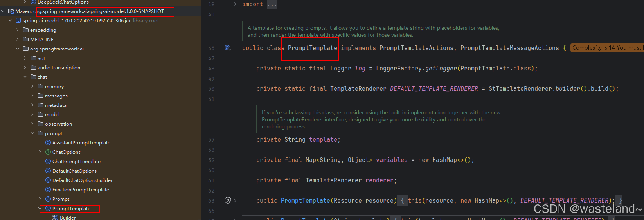This screenshot has width=644, height=220.
Task: Click the ChatPromptTemplate class icon
Action: pyautogui.click(x=48, y=162)
